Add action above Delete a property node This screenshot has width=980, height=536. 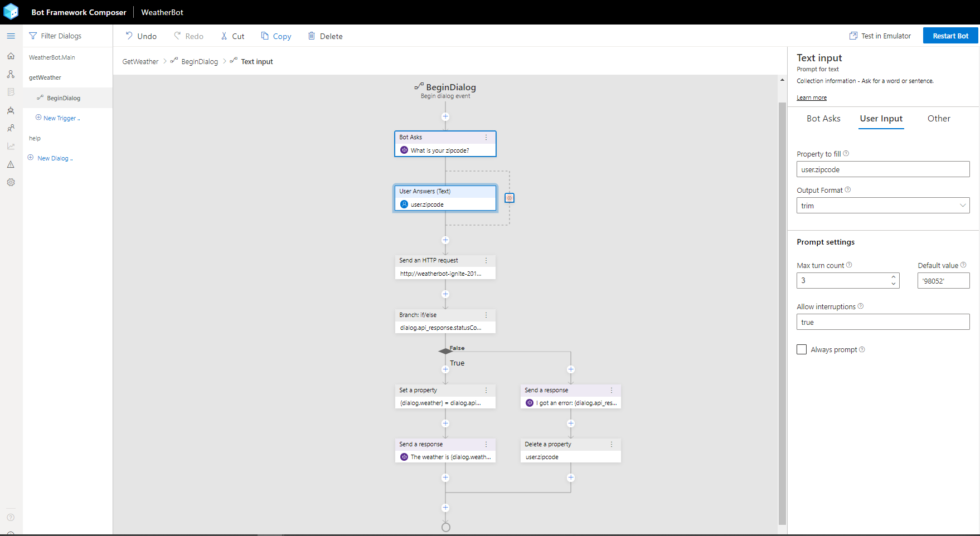click(x=571, y=423)
